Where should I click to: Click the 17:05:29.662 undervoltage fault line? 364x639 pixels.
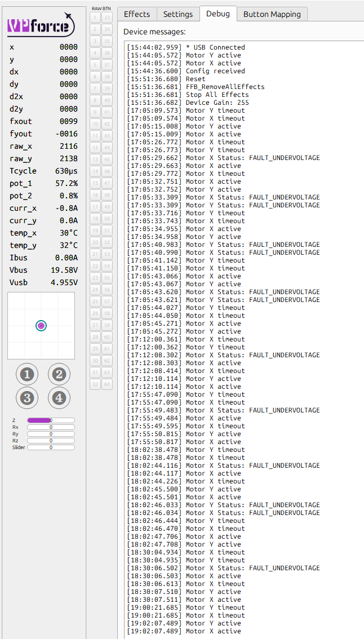223,158
